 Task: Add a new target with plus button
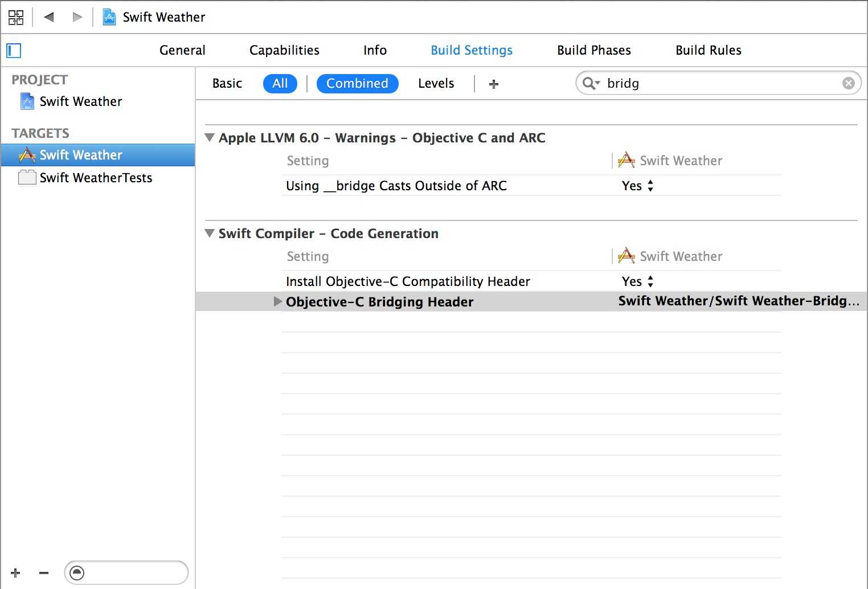point(15,572)
